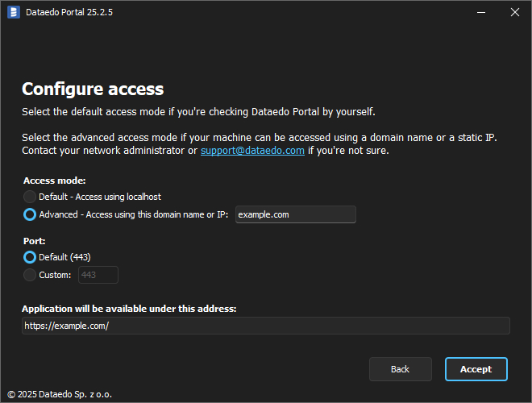Click the "Dataedo Portal 25.2.5" window title
The image size is (532, 403).
point(69,12)
